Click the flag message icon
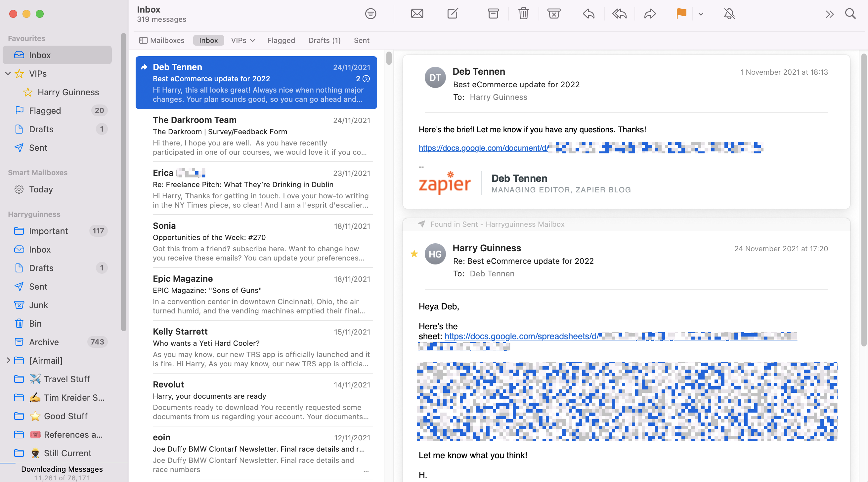Viewport: 868px width, 482px height. [681, 13]
